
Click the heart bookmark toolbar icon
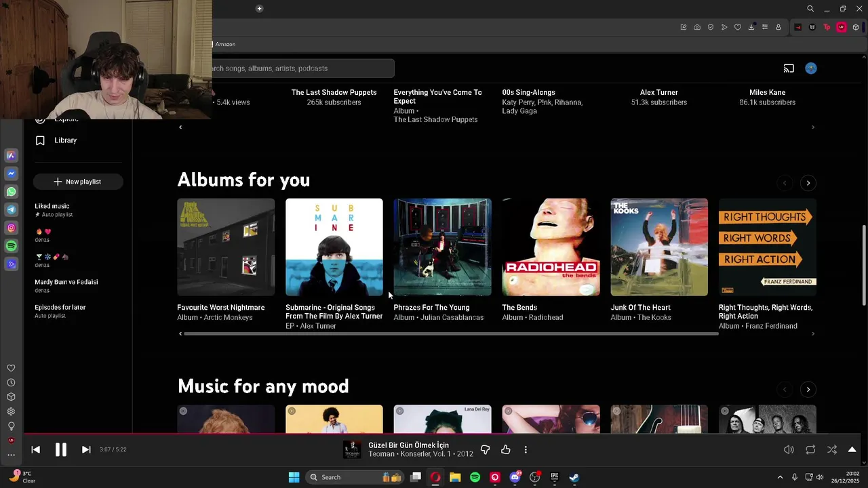coord(738,27)
